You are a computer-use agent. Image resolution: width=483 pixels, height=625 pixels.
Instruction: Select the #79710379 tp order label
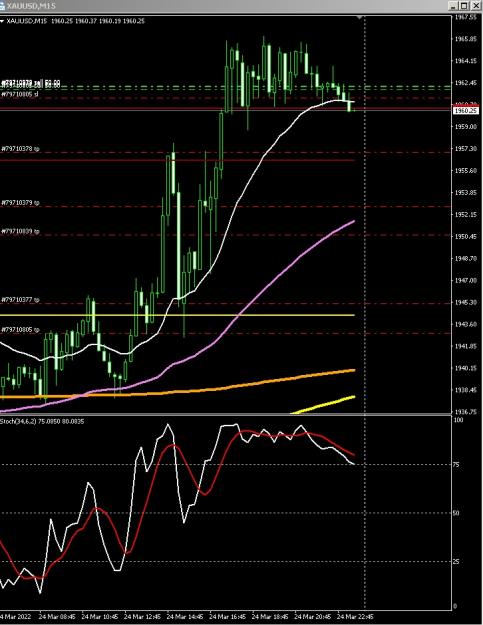point(20,203)
